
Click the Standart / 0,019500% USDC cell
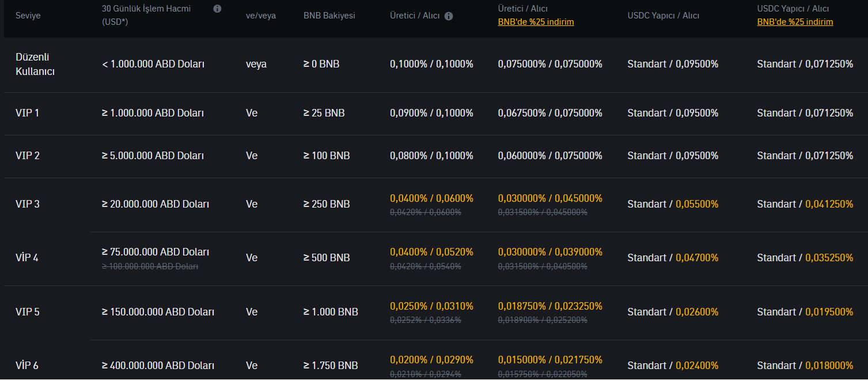point(805,312)
